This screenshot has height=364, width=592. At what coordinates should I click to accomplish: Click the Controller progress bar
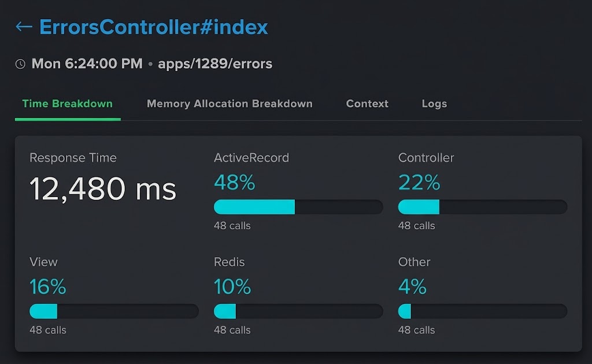483,207
